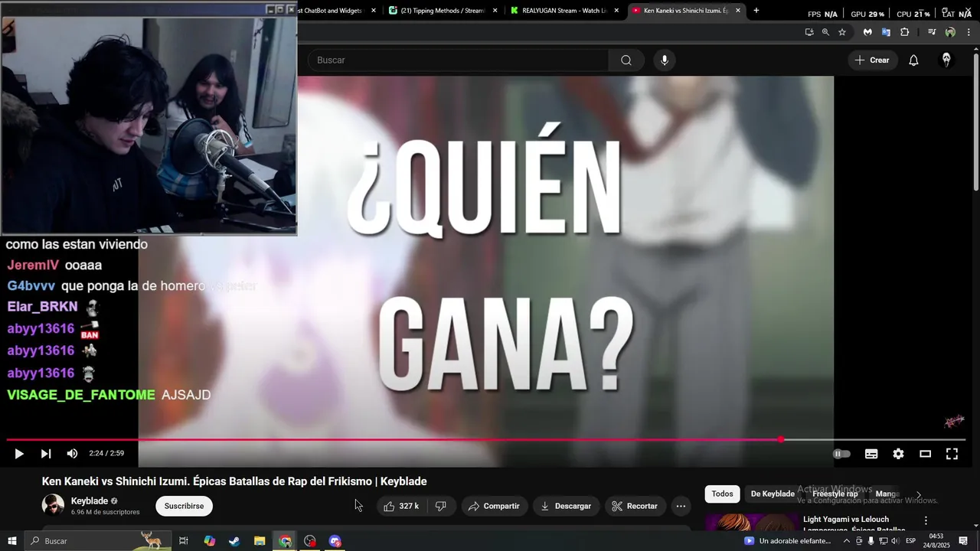Show more filter chips with right chevron
The width and height of the screenshot is (980, 551).
(919, 494)
